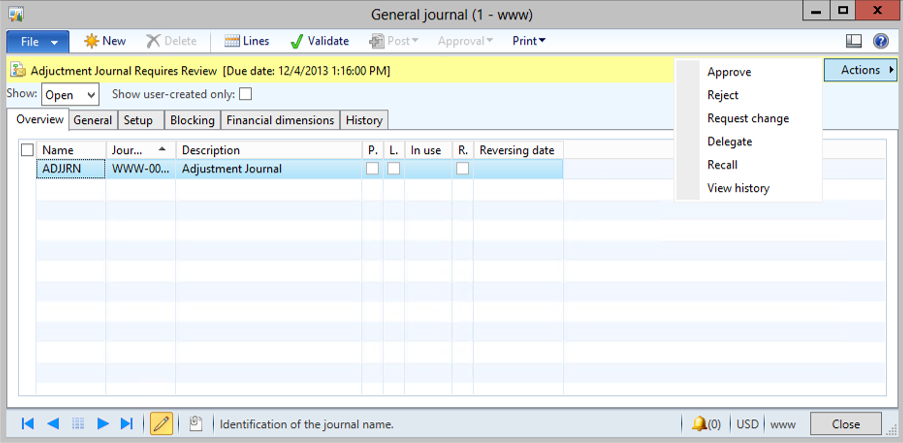Image resolution: width=903 pixels, height=443 pixels.
Task: Open journal Lines from the toolbar
Action: 246,41
